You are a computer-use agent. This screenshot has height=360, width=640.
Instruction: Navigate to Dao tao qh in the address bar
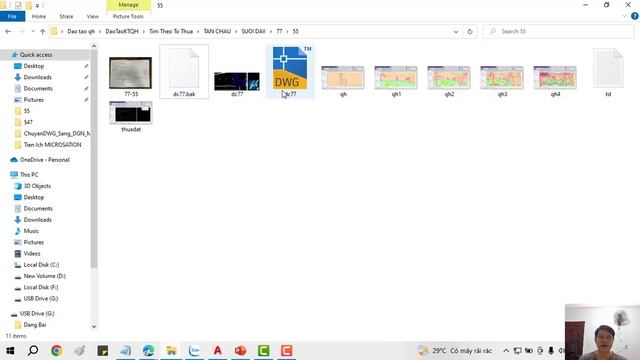[x=81, y=31]
